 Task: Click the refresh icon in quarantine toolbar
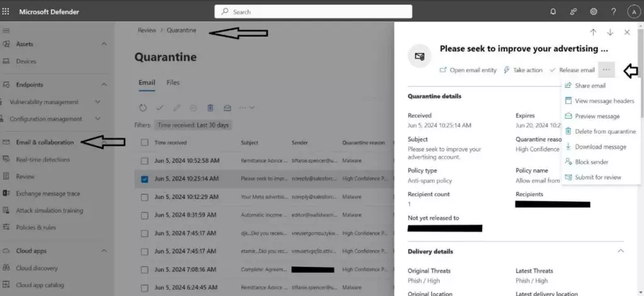[x=143, y=108]
